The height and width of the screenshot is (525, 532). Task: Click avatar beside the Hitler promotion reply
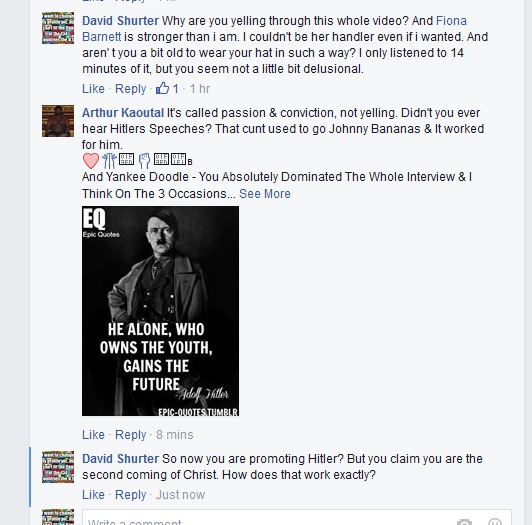[58, 467]
